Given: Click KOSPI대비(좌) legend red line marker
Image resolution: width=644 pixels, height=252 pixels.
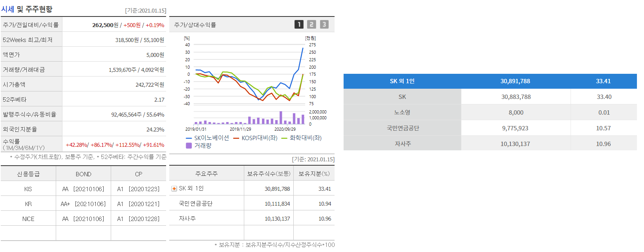Looking at the screenshot, I should [236, 138].
